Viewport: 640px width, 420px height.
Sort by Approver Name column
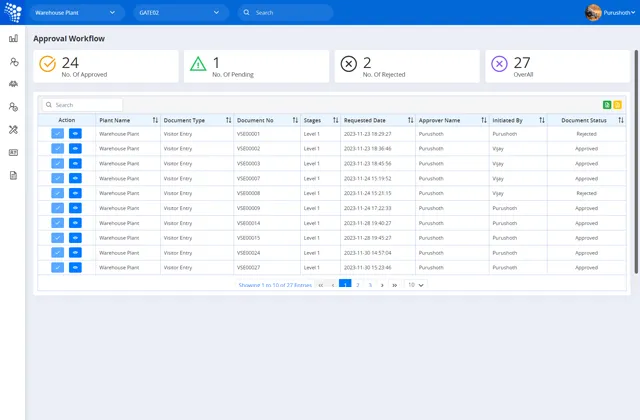[x=484, y=120]
